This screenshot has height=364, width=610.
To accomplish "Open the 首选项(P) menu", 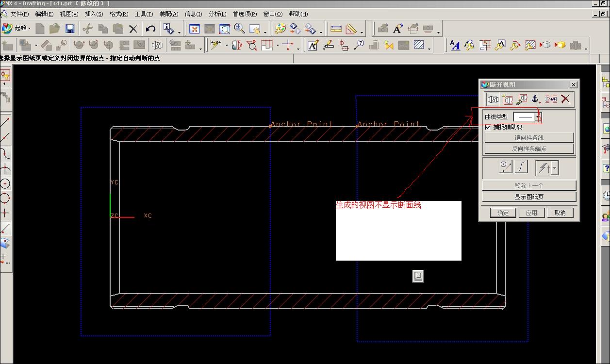I will (245, 14).
